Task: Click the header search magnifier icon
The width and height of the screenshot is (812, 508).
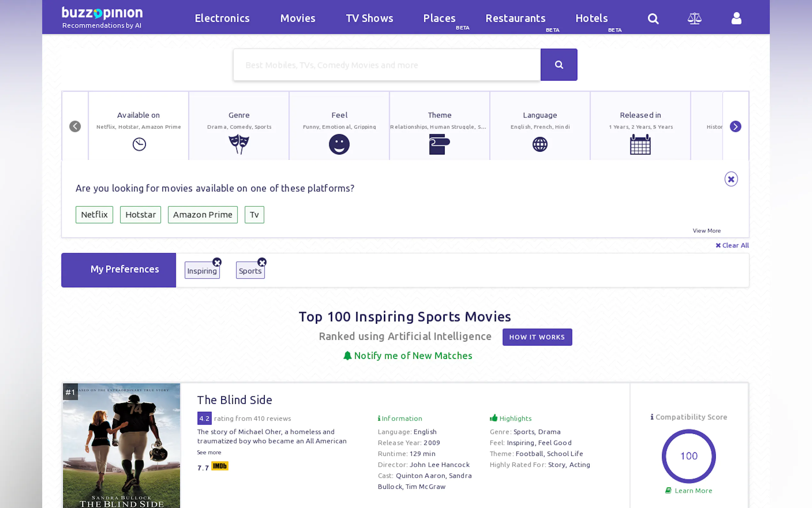Action: point(652,19)
